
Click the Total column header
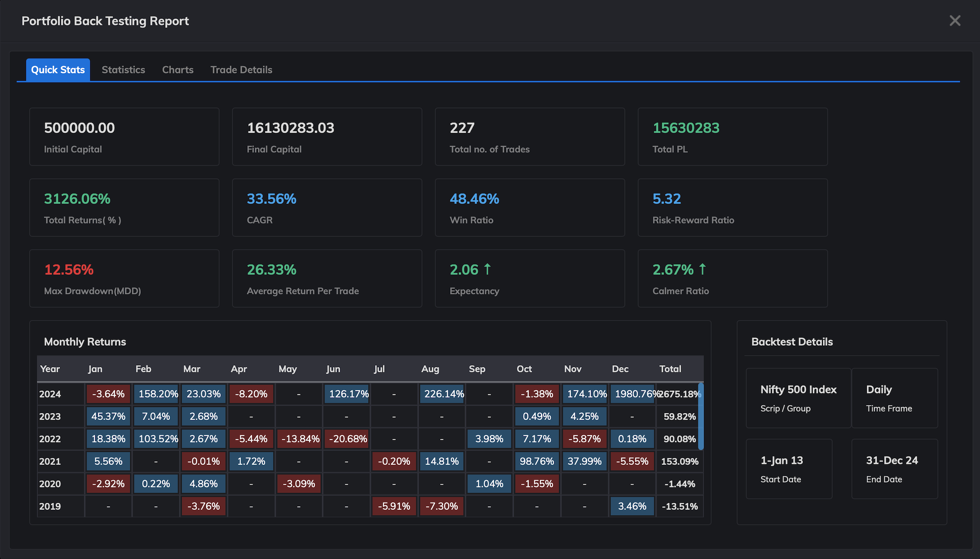click(670, 369)
